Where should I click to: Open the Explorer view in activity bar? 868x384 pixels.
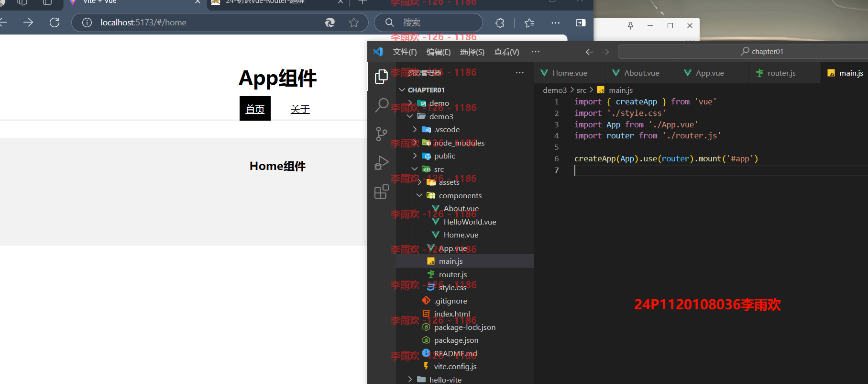point(381,77)
